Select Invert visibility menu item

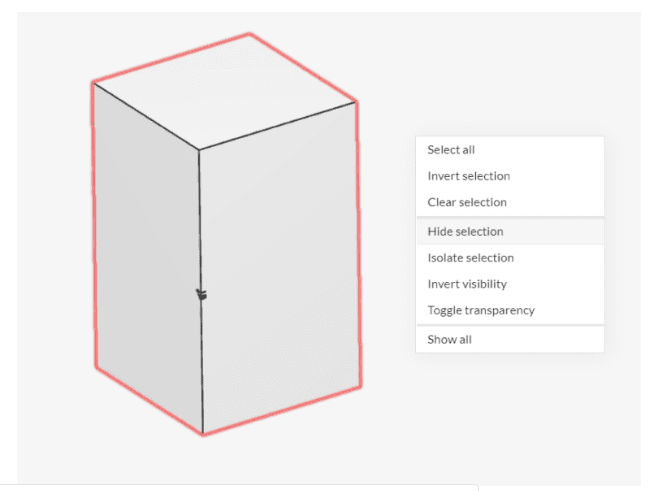pos(467,284)
